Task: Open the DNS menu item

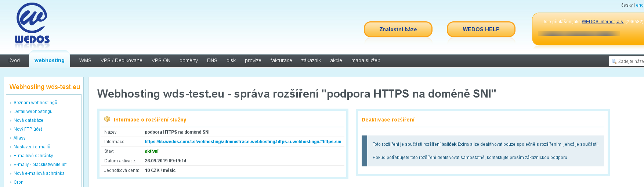Action: pos(212,60)
